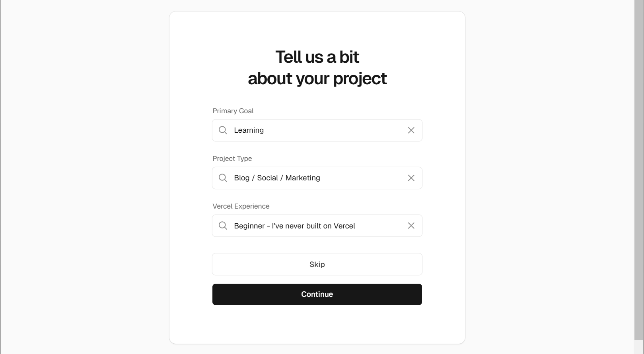Click the "Primary Goal" field label
The image size is (644, 354).
tap(233, 111)
